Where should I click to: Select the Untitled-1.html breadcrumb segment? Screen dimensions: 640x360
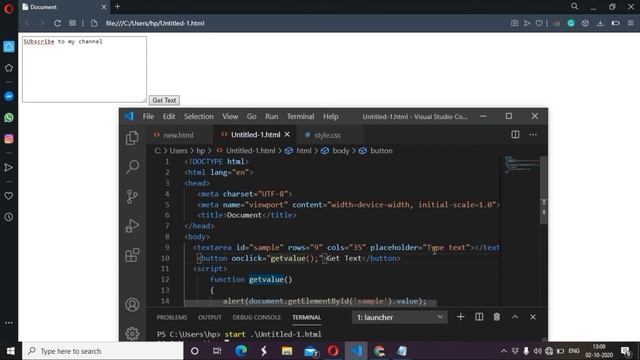pyautogui.click(x=250, y=151)
